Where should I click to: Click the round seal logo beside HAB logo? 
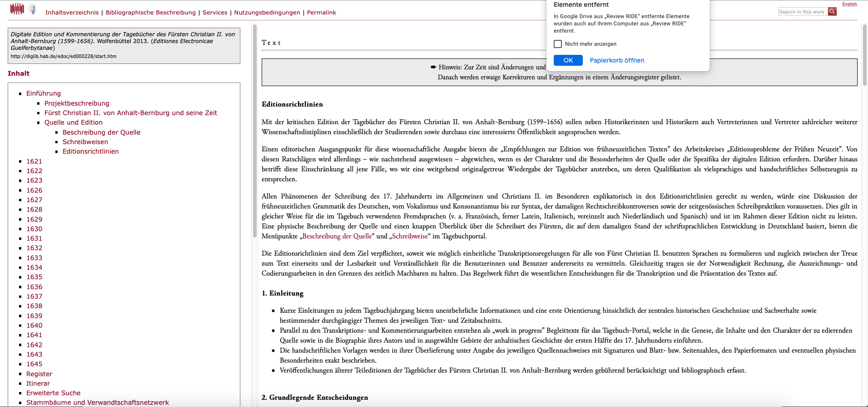[x=33, y=9]
